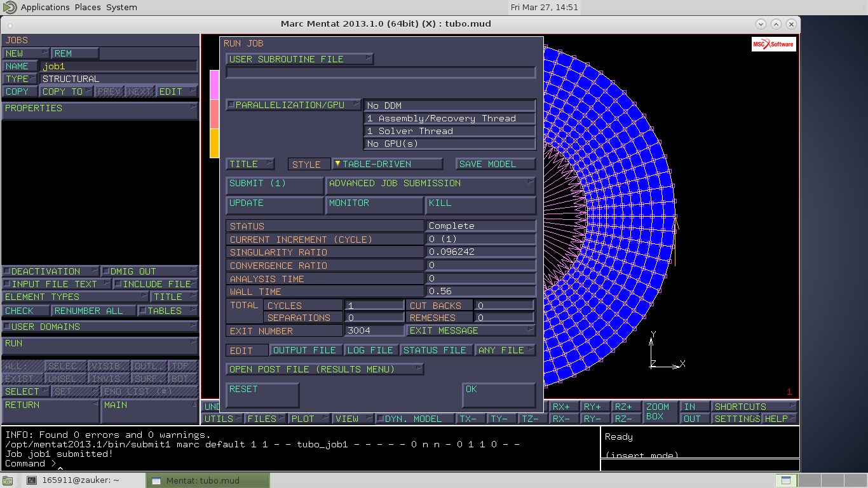Click the UPDATE button
Viewport: 868px width, 488px height.
(x=275, y=205)
